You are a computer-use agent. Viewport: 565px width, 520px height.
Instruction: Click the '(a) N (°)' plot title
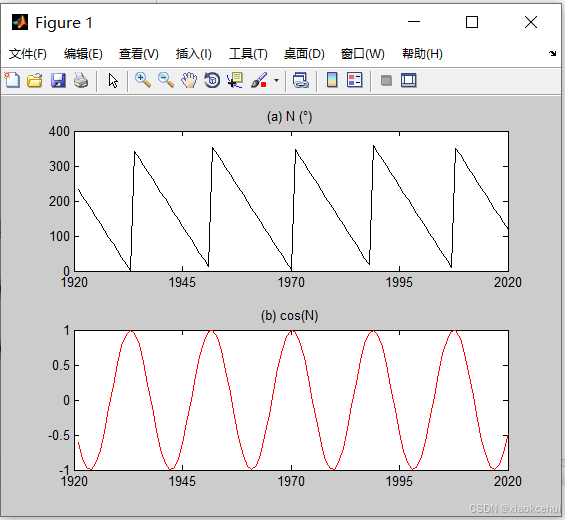[289, 117]
